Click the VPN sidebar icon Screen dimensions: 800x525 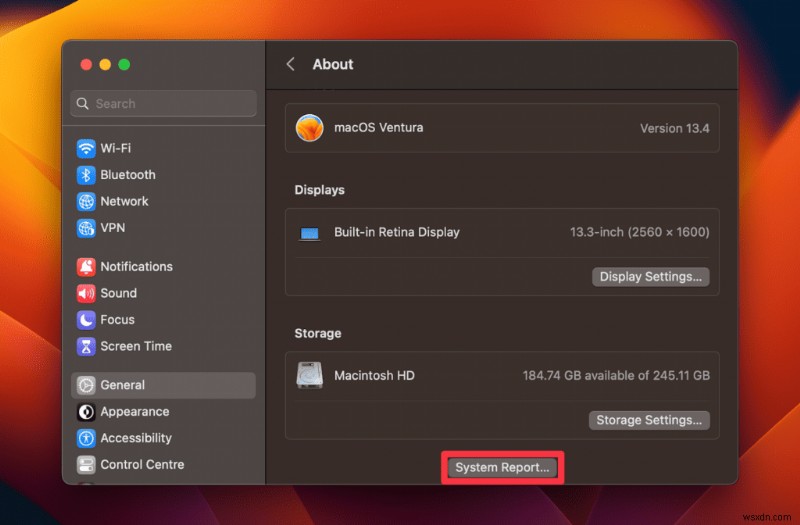tap(86, 228)
